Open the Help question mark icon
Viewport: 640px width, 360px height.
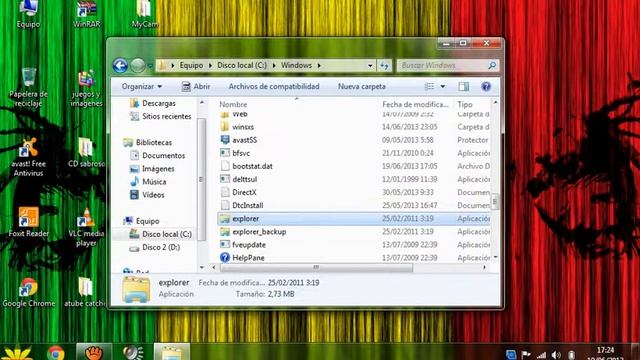pyautogui.click(x=486, y=87)
